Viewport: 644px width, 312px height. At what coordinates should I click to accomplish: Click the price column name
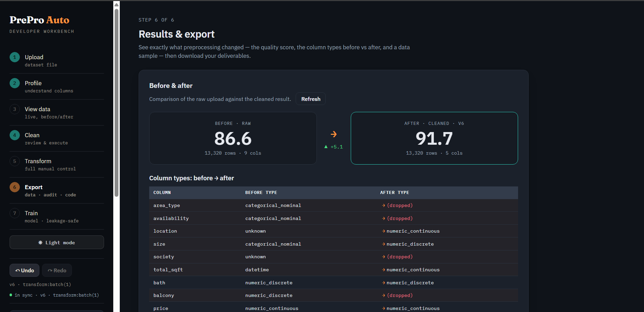click(161, 308)
